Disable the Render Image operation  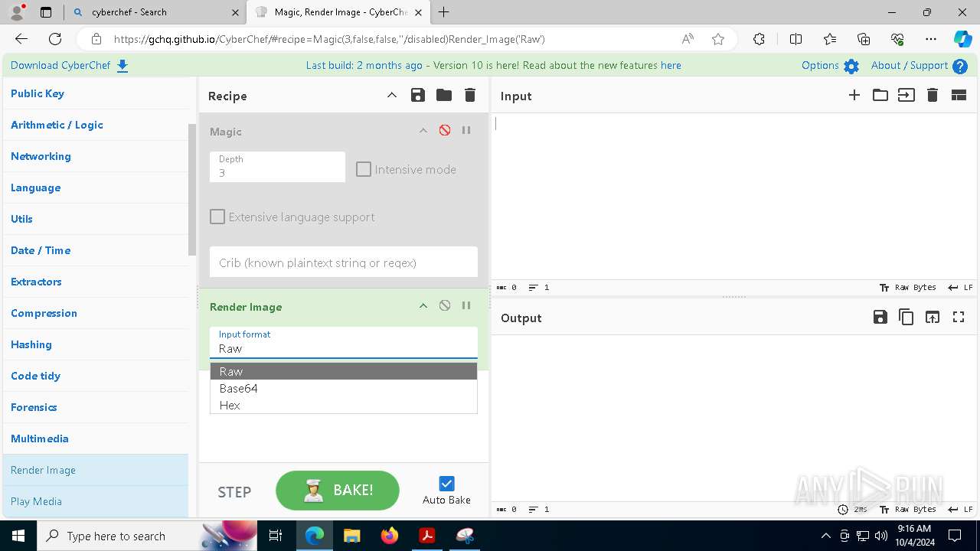click(445, 305)
